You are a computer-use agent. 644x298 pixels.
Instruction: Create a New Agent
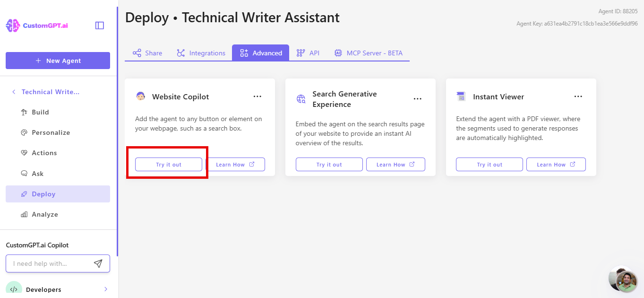58,61
